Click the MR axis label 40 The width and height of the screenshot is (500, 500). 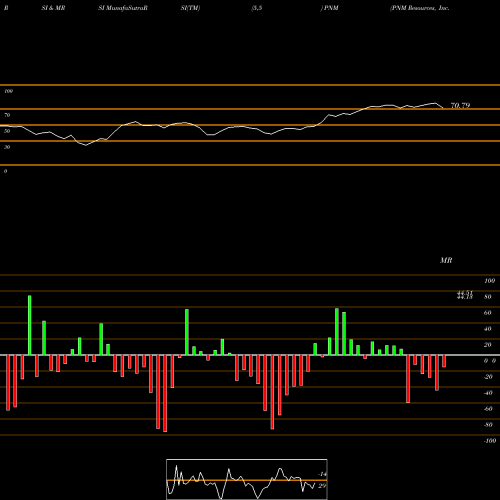click(488, 329)
